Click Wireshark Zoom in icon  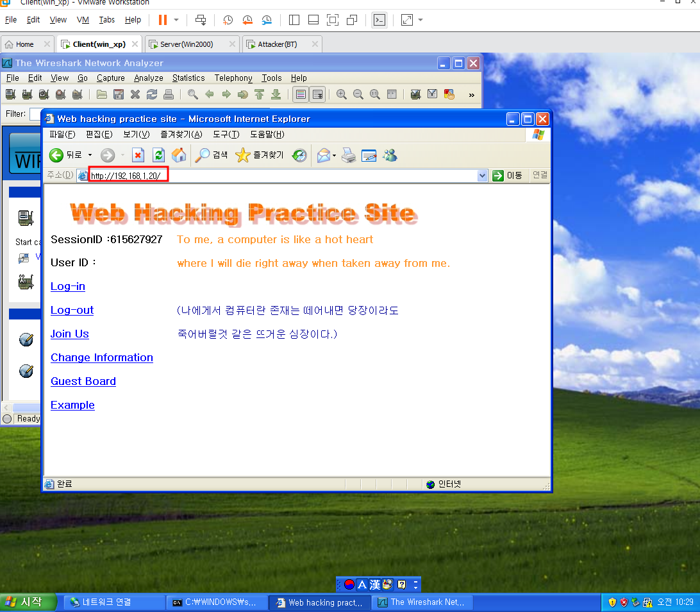point(342,94)
